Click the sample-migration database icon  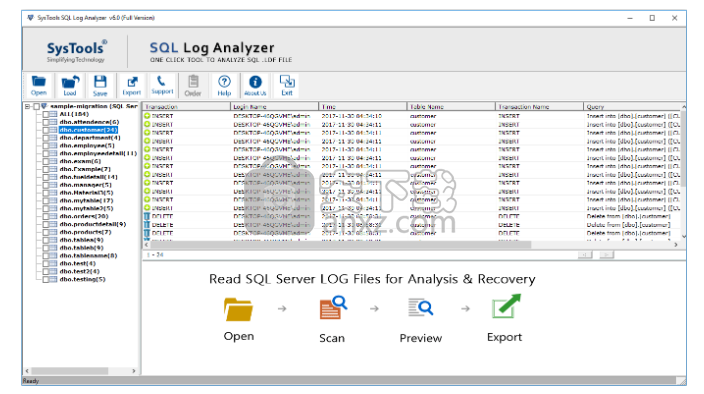(44, 106)
